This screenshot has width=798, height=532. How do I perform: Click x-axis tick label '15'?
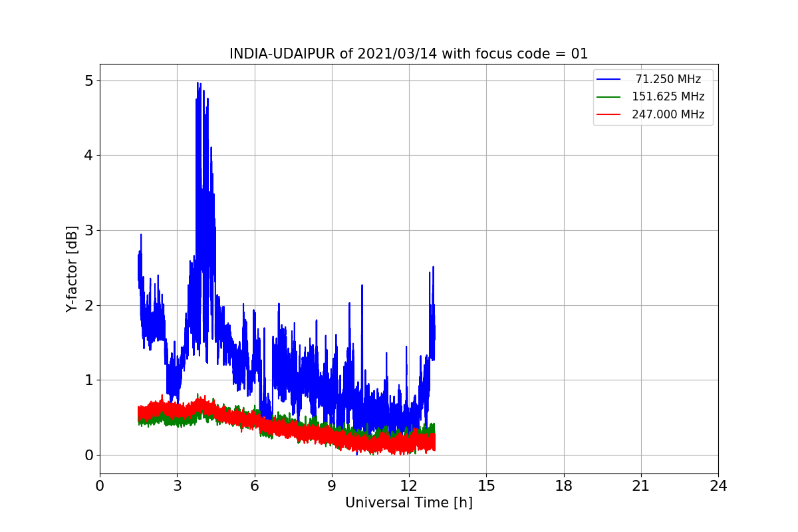click(486, 486)
